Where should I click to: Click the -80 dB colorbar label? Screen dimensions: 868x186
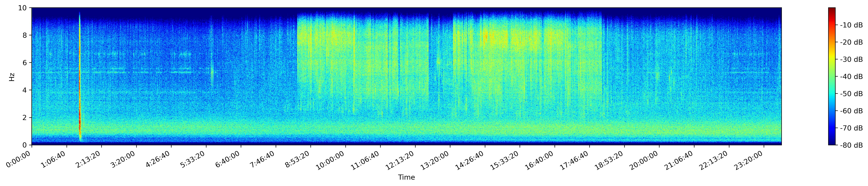[x=851, y=145]
